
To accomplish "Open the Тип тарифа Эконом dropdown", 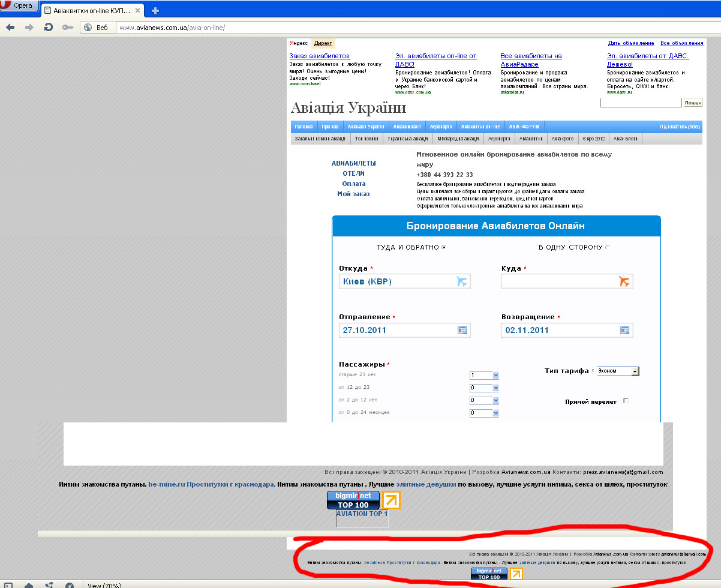I will [618, 371].
